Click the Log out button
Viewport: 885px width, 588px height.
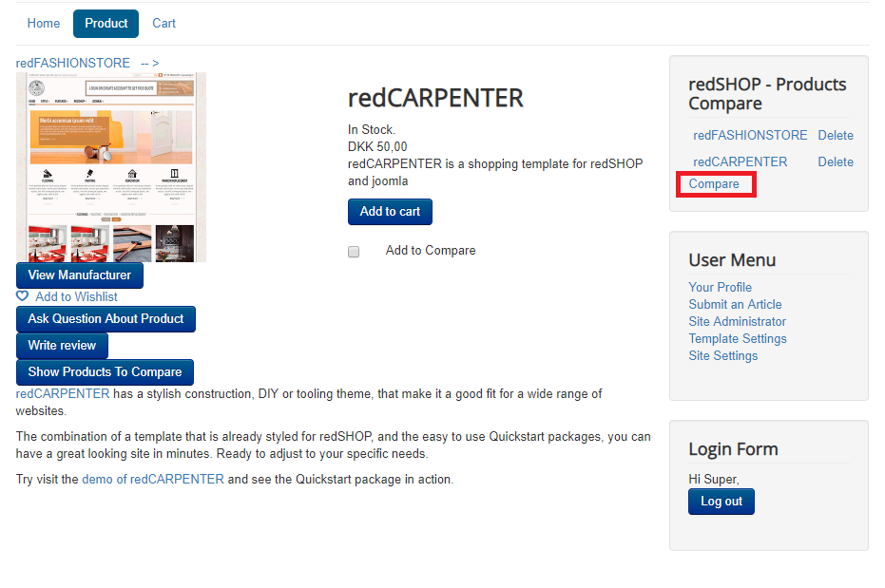(x=721, y=502)
